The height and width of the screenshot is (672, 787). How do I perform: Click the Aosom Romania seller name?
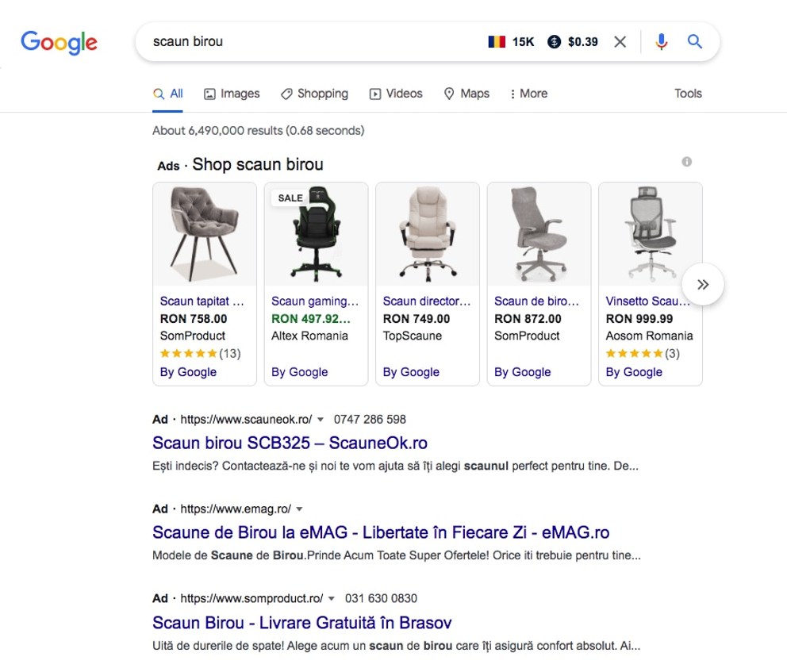point(650,336)
